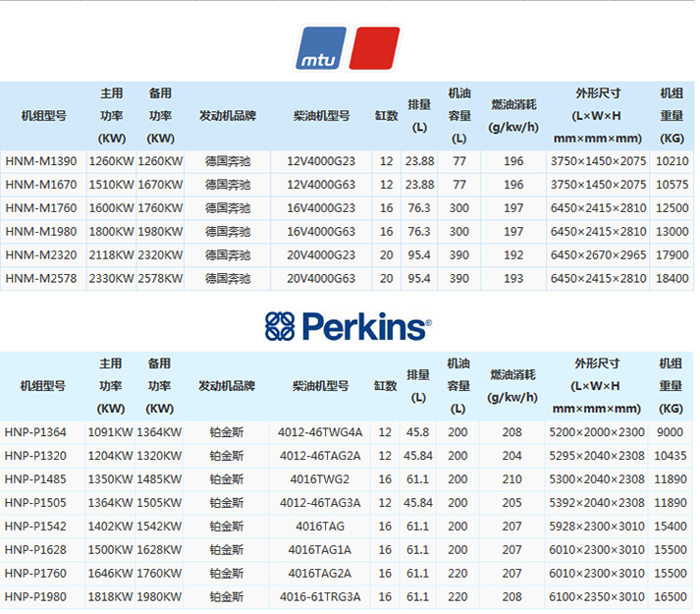Click standby power 1485KW
The height and width of the screenshot is (614, 700).
159,479
